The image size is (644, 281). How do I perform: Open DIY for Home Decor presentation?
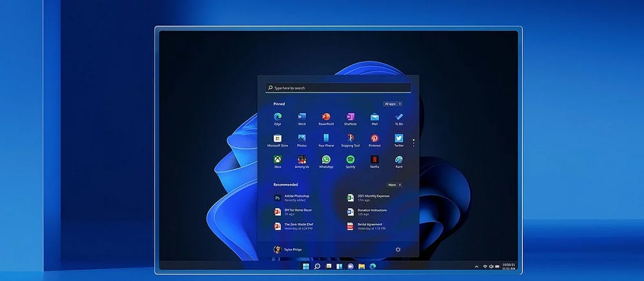[x=293, y=212]
